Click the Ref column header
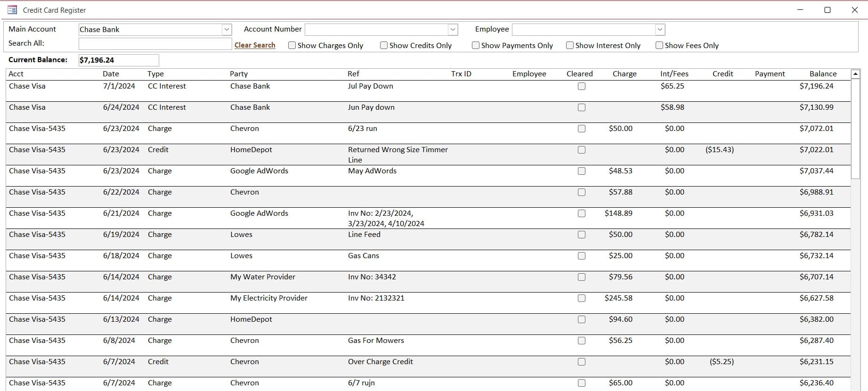 (x=353, y=74)
